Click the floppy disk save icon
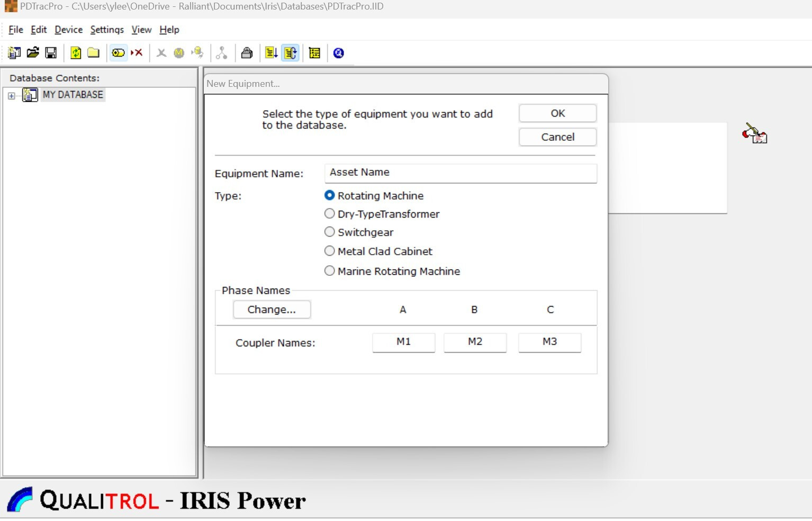Image resolution: width=812 pixels, height=521 pixels. [x=51, y=53]
